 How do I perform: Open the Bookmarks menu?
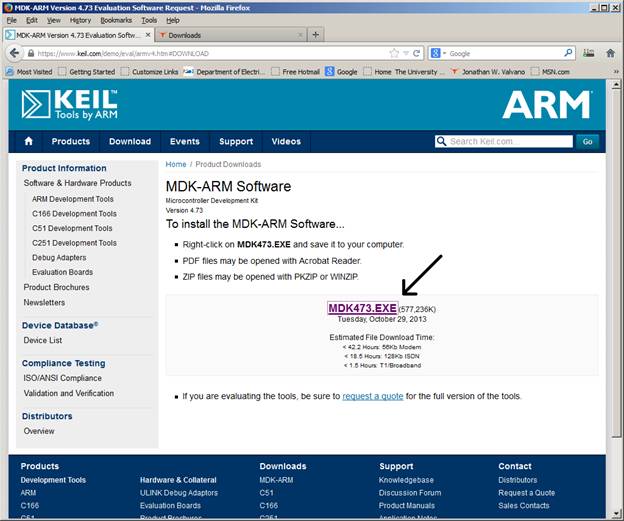[116, 20]
